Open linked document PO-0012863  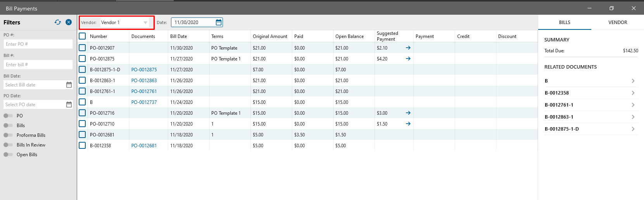(x=144, y=81)
